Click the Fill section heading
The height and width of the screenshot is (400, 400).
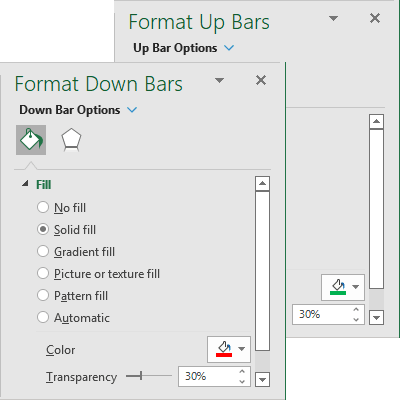(x=44, y=184)
